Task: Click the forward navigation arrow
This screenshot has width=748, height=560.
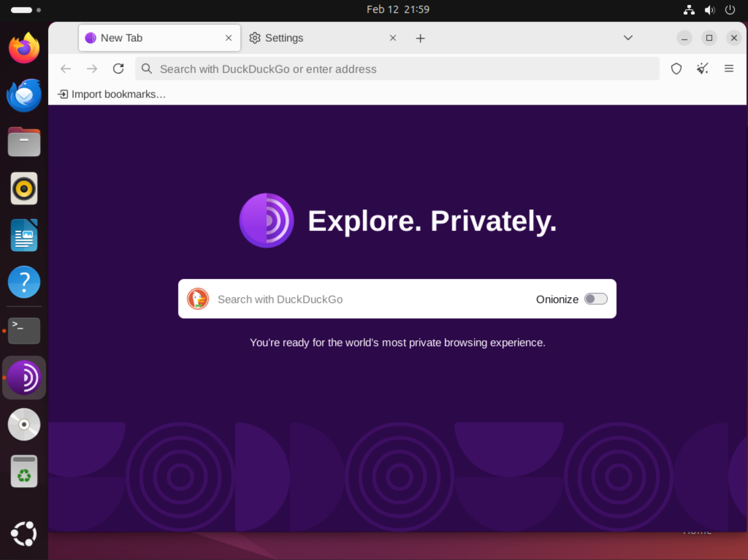Action: (x=92, y=69)
